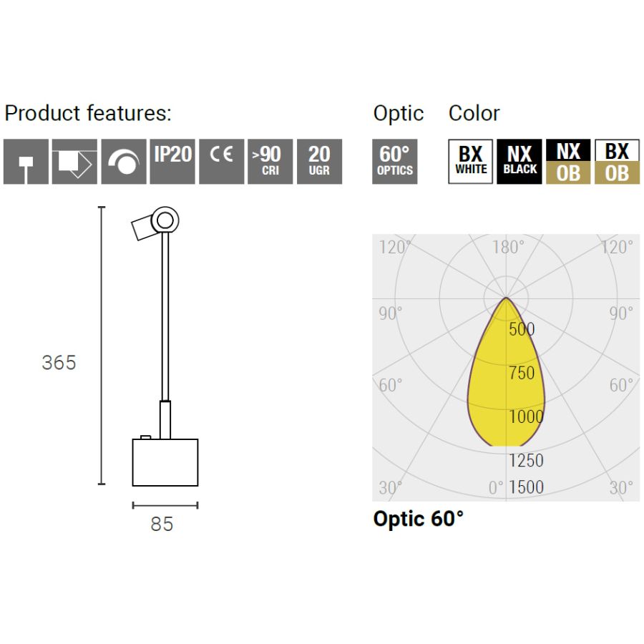The width and height of the screenshot is (644, 644).
Task: Click the "Color" section heading
Action: (474, 113)
